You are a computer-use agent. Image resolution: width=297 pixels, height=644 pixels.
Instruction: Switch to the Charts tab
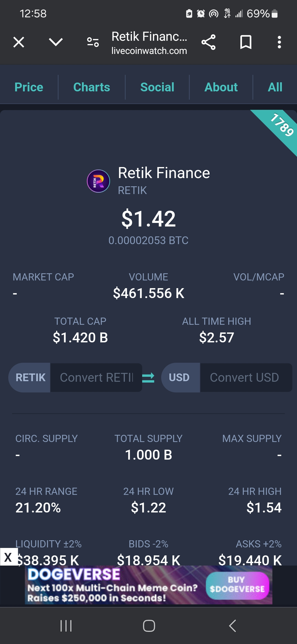[92, 87]
